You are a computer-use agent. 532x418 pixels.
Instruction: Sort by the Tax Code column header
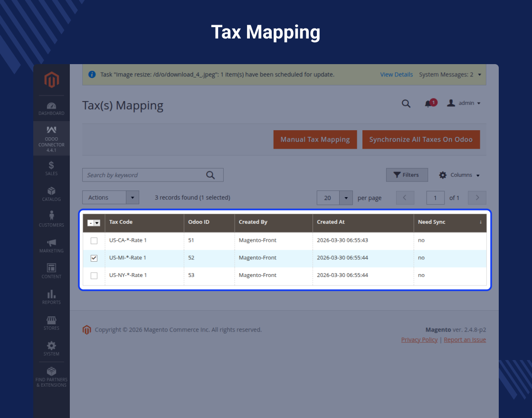pos(144,223)
